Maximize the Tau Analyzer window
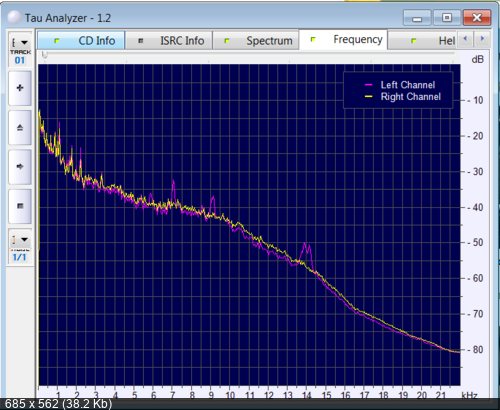The image size is (500, 410). [x=447, y=18]
